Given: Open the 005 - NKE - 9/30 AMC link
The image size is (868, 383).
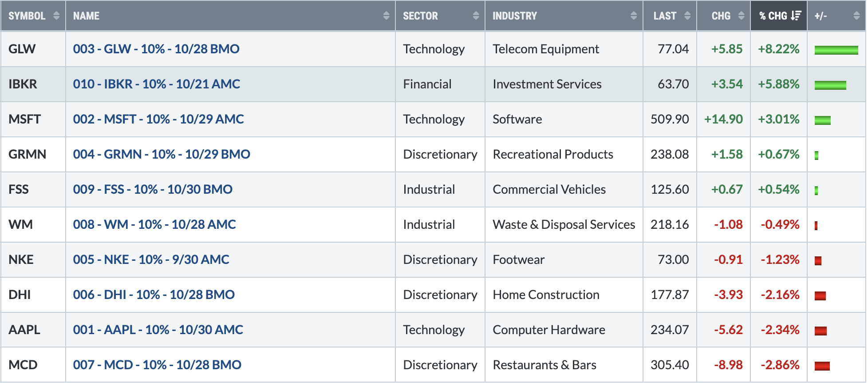Looking at the screenshot, I should 151,259.
